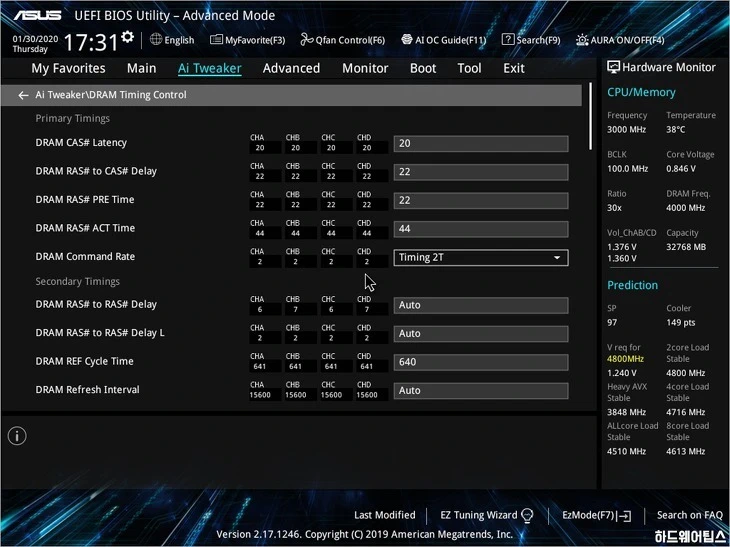This screenshot has height=547, width=730.
Task: Open the EZ Tuning Wizard
Action: coord(487,515)
